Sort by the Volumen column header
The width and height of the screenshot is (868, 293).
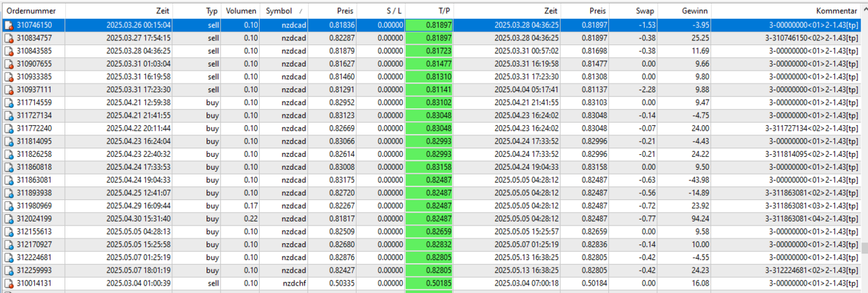click(x=241, y=11)
